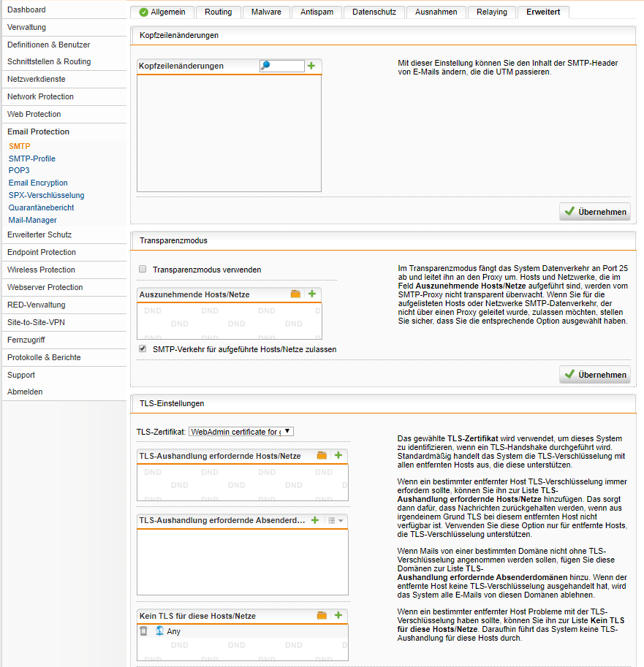Add entry to Auszunehmende Hosts/Netze with plus

[x=312, y=294]
